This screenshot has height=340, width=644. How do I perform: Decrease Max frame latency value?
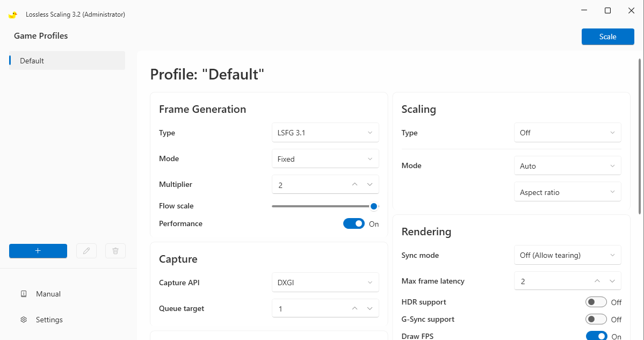(612, 281)
